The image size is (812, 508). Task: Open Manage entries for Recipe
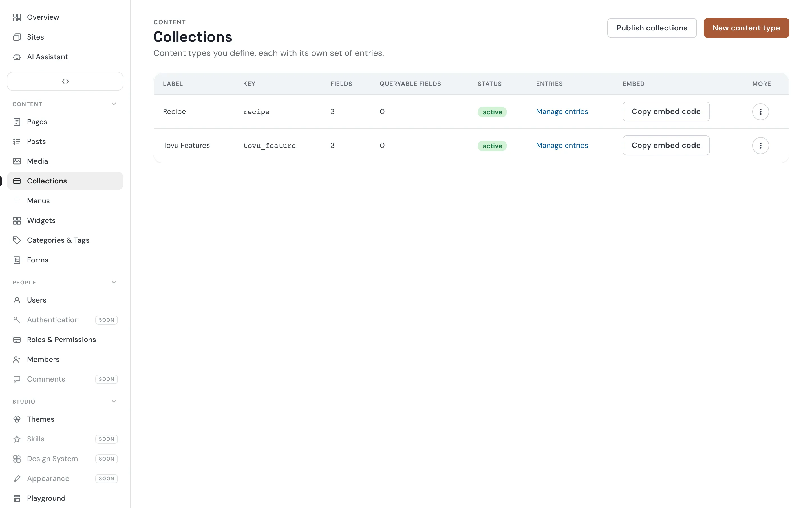point(562,111)
